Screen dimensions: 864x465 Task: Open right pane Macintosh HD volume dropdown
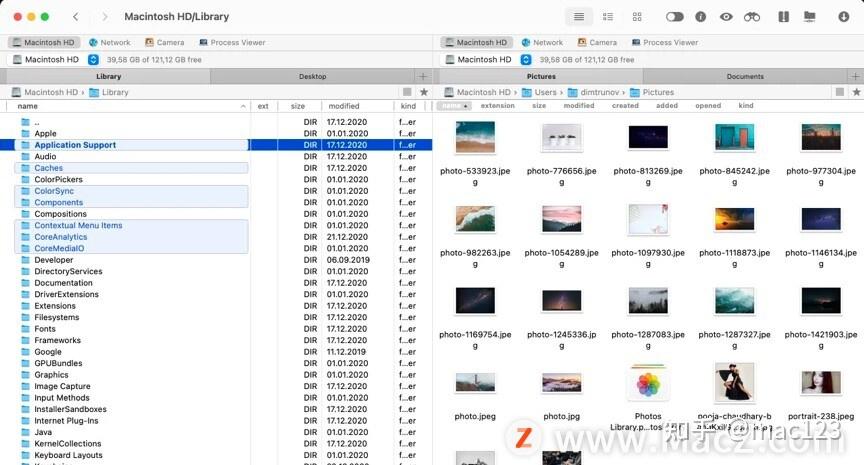coord(526,60)
